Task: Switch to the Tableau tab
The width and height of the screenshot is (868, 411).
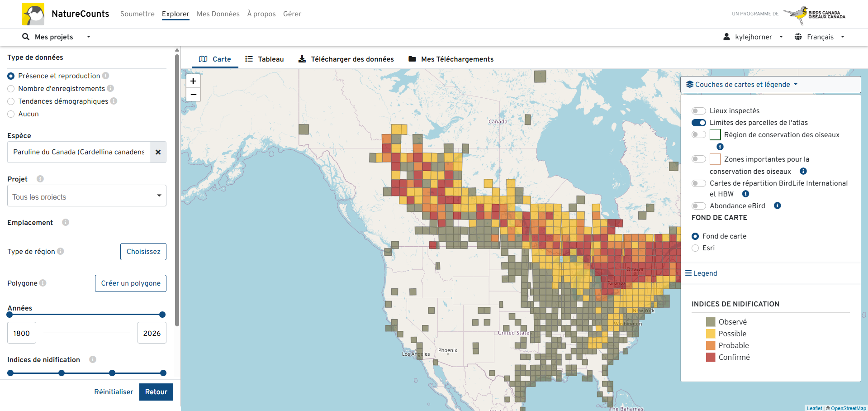Action: pyautogui.click(x=265, y=59)
